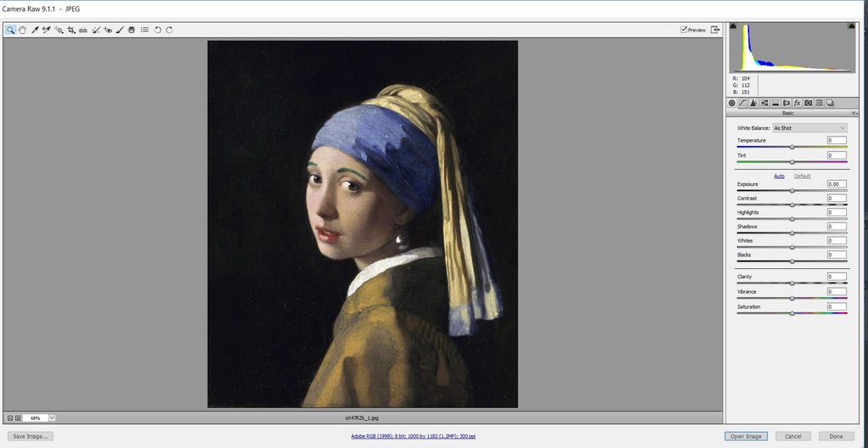Click the Clarity slider handle
This screenshot has height=448, width=868.
(x=793, y=283)
